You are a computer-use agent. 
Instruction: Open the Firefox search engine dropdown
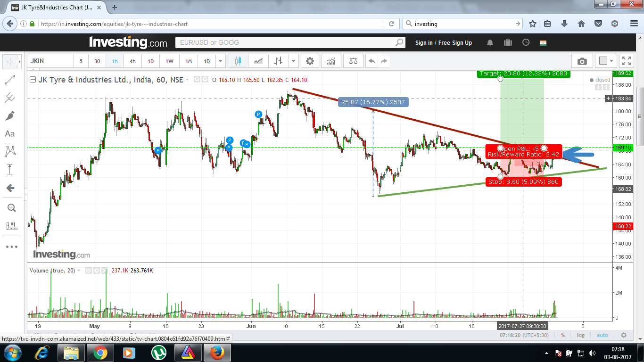click(x=409, y=24)
